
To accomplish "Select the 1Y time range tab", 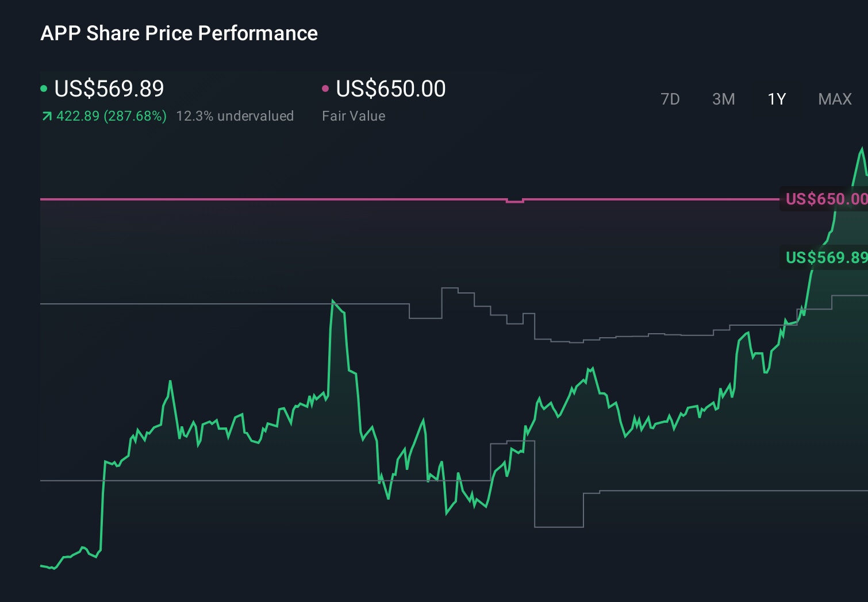I will 777,99.
